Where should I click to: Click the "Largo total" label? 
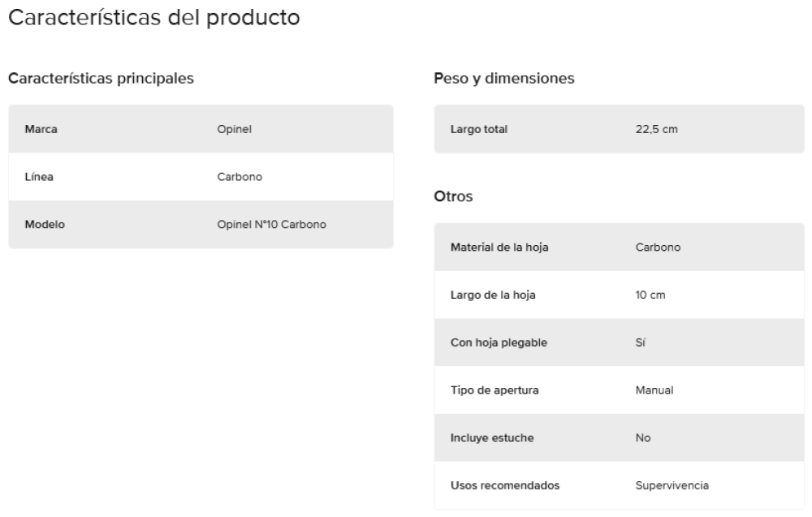pos(479,128)
